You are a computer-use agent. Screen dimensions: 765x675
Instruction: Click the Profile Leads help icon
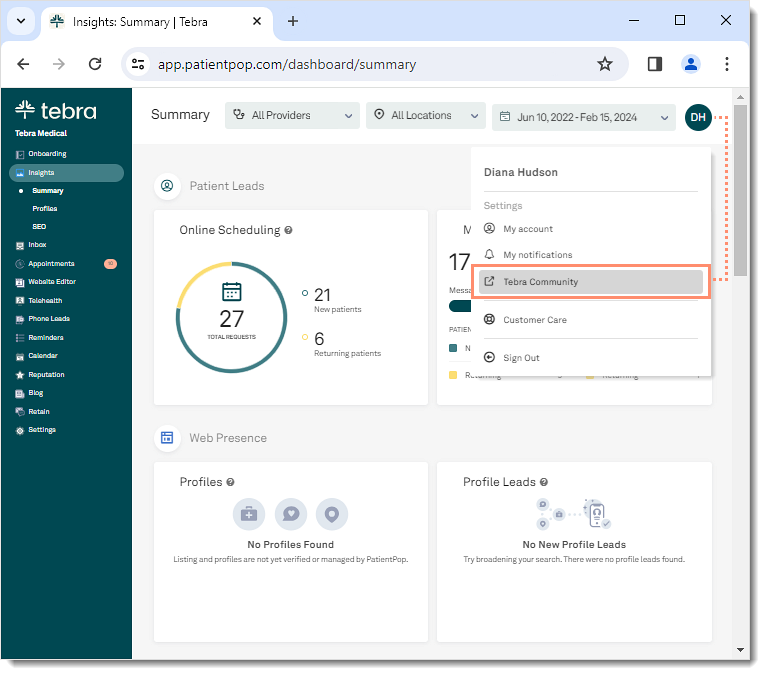544,482
